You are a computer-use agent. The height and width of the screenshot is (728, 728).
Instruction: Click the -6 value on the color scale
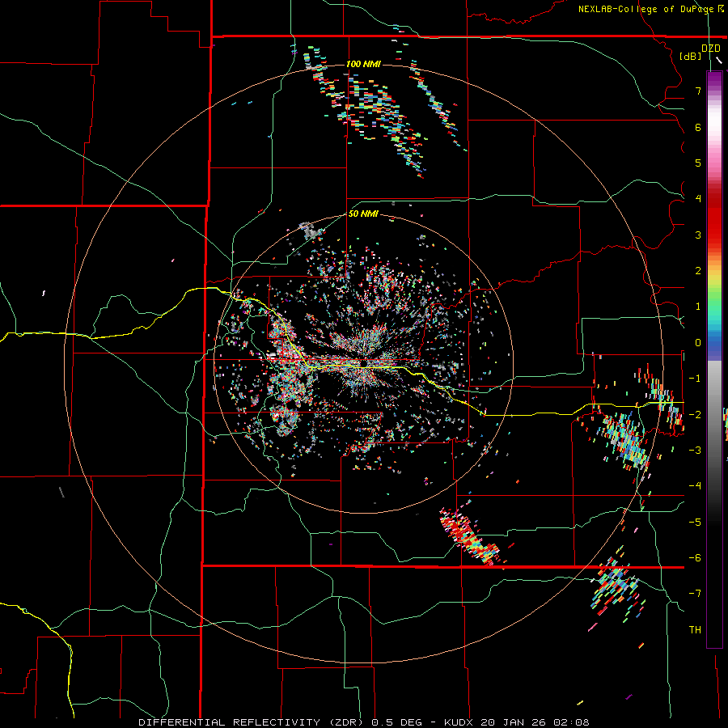pos(695,558)
